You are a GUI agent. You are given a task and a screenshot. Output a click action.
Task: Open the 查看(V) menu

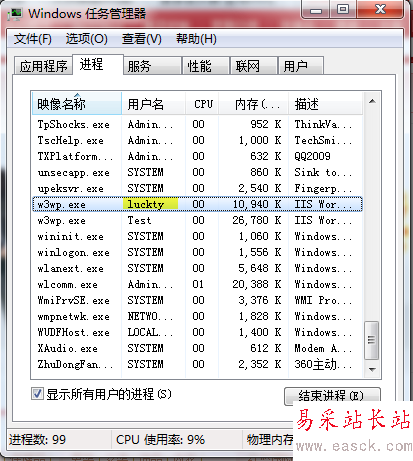pyautogui.click(x=142, y=39)
